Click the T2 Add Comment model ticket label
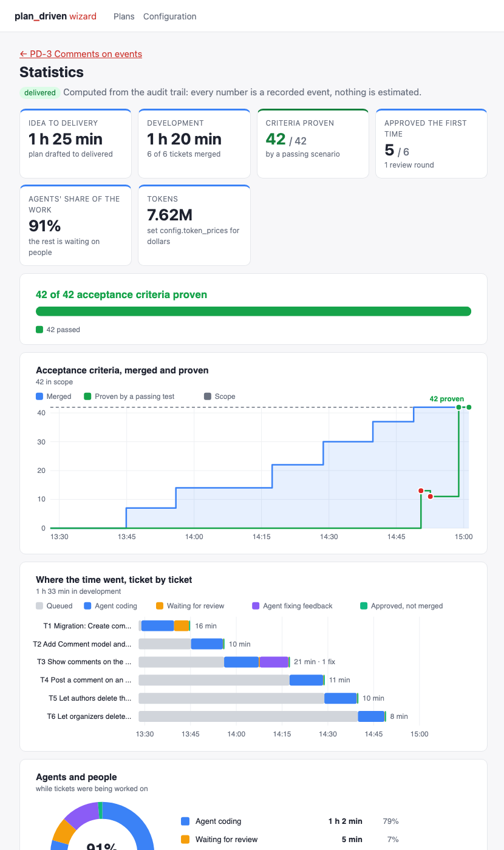Screen dimensions: 504x850 [83, 644]
